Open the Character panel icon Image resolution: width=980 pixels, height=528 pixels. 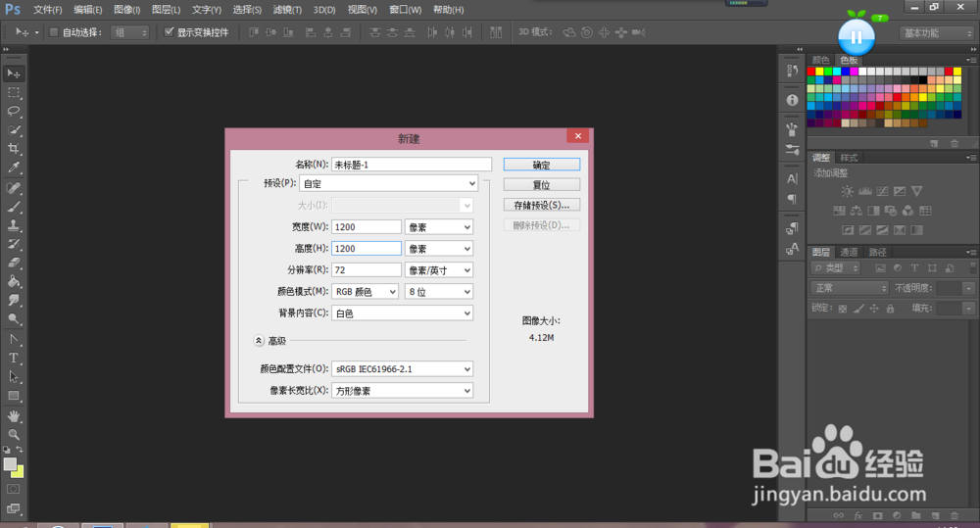point(792,178)
